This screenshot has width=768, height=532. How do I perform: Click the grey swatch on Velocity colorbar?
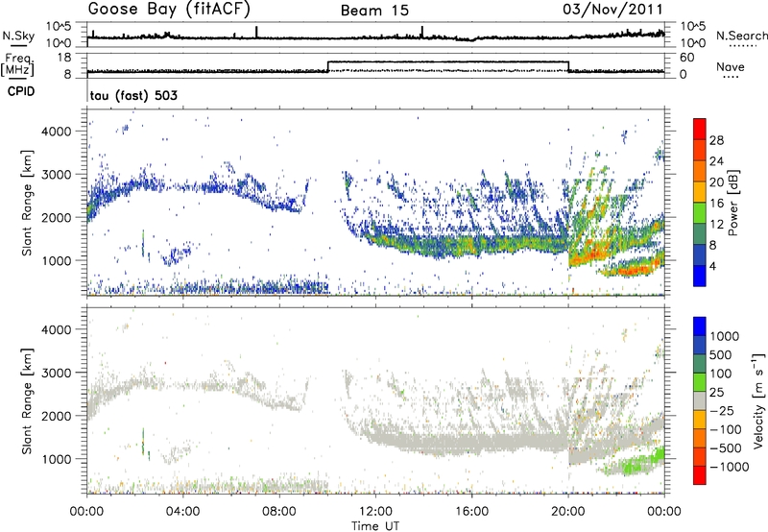tap(700, 401)
